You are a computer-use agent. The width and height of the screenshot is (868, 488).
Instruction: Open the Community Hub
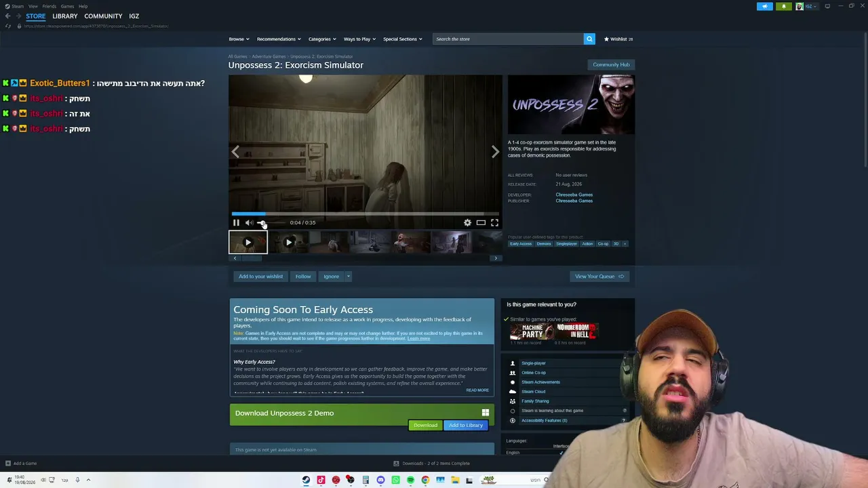coord(611,65)
